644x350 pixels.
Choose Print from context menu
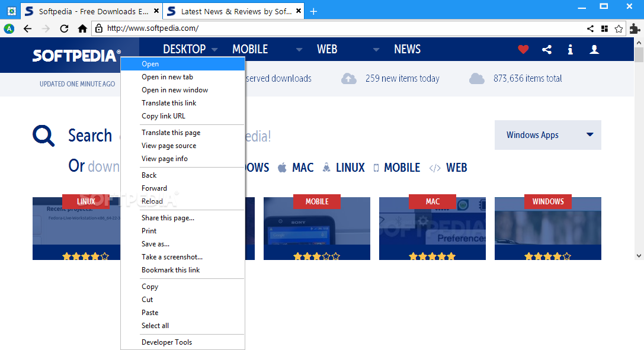click(x=182, y=231)
